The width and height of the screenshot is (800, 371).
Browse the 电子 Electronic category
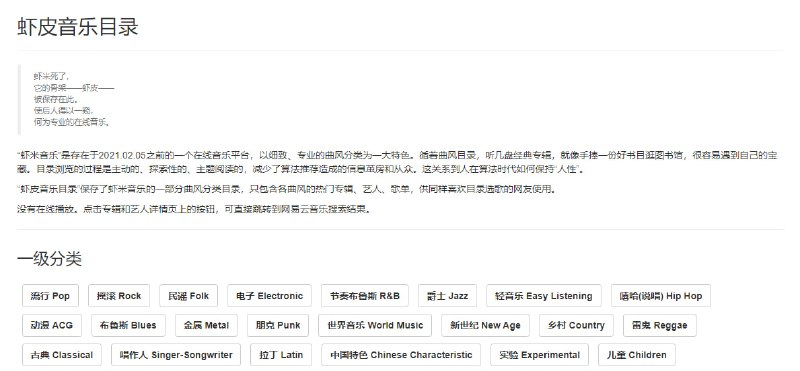pyautogui.click(x=269, y=295)
